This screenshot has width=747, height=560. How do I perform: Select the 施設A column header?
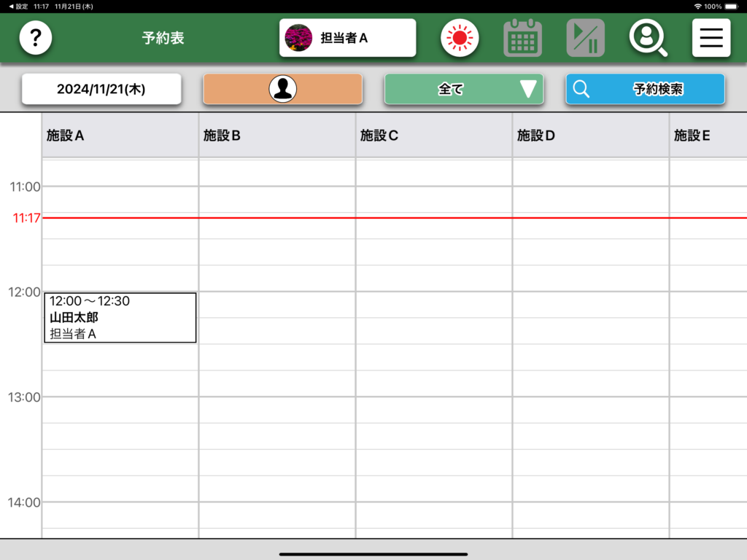[x=120, y=136]
